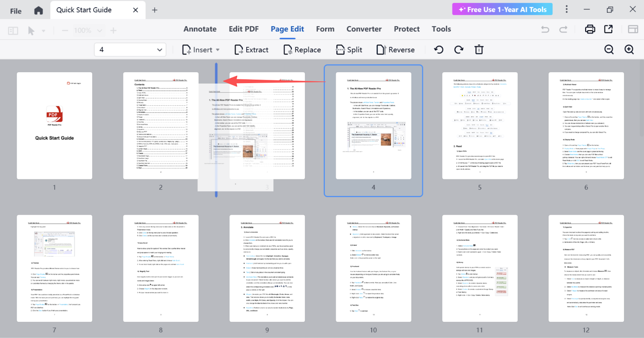Switch to the Annotate tab

coord(200,29)
